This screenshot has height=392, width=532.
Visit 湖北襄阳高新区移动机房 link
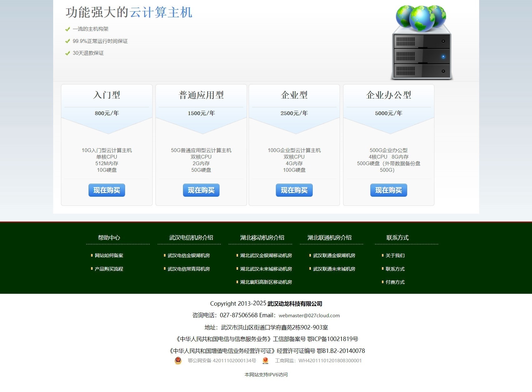[x=266, y=282]
